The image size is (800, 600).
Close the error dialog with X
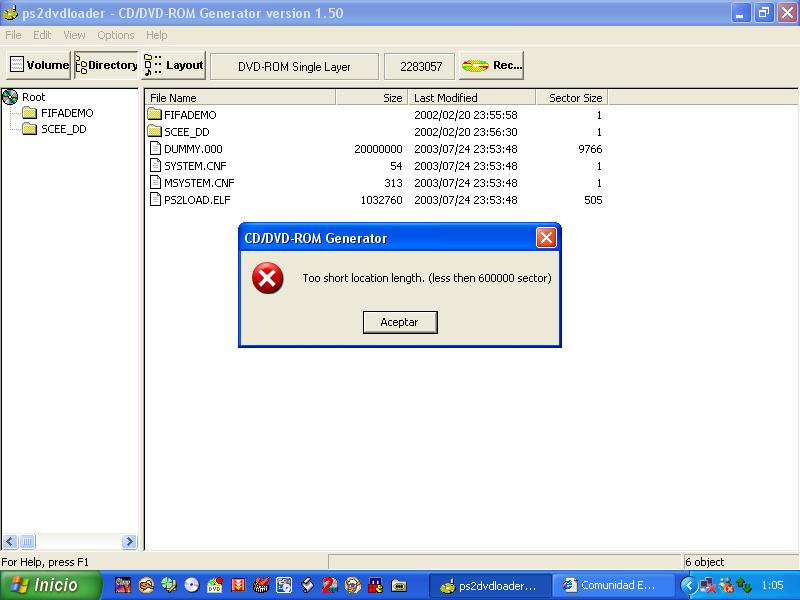pyautogui.click(x=546, y=238)
